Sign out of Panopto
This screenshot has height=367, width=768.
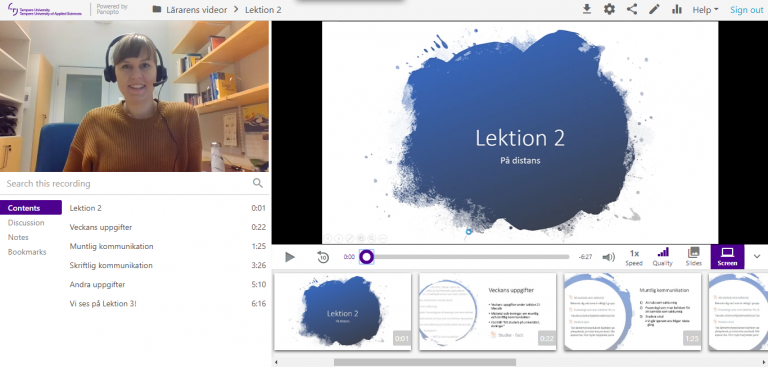click(746, 10)
